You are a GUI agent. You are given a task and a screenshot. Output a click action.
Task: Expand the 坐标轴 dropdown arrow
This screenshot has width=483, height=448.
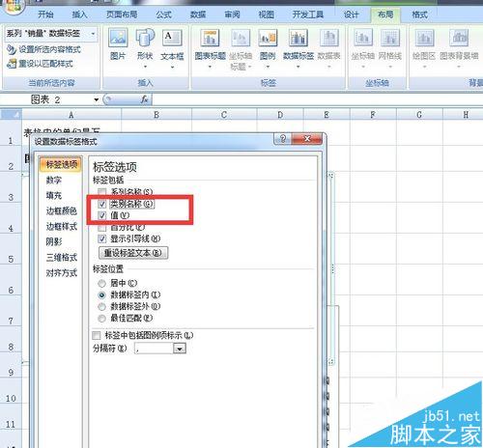point(363,67)
